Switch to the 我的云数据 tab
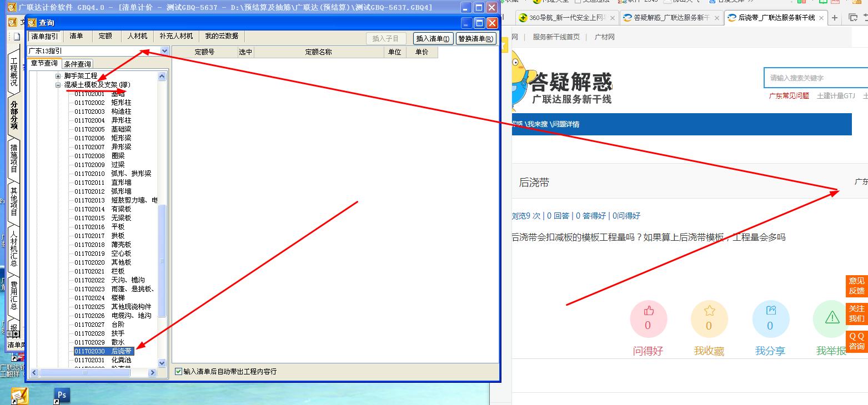This screenshot has width=868, height=405. click(x=222, y=36)
